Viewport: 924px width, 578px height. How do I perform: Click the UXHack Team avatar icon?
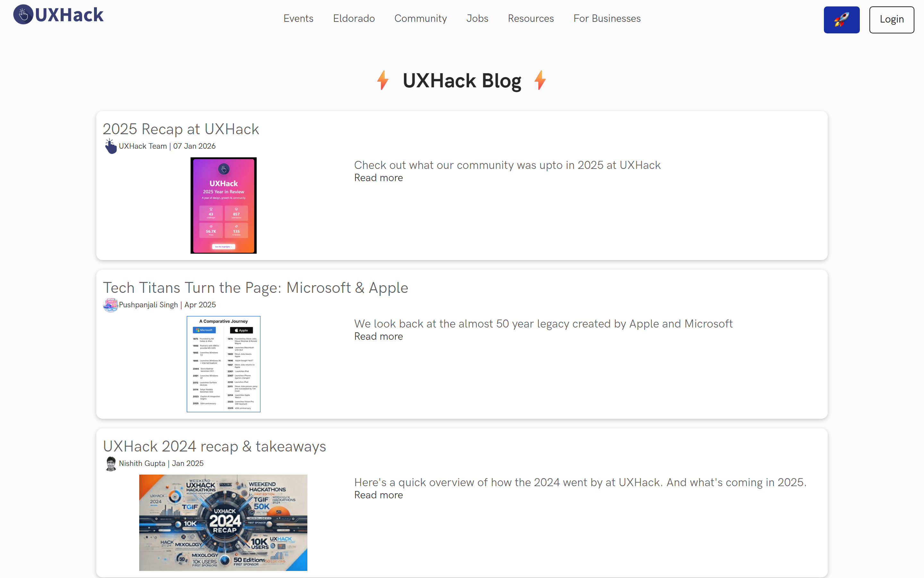coord(111,146)
